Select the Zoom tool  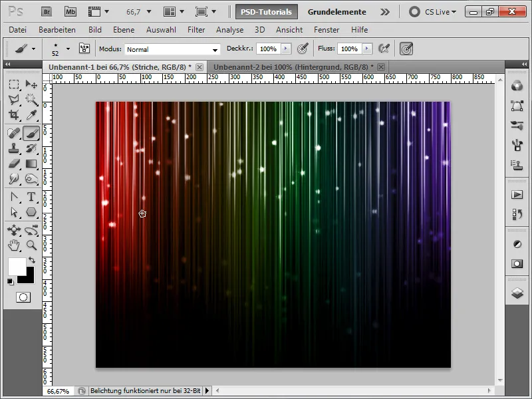point(31,245)
